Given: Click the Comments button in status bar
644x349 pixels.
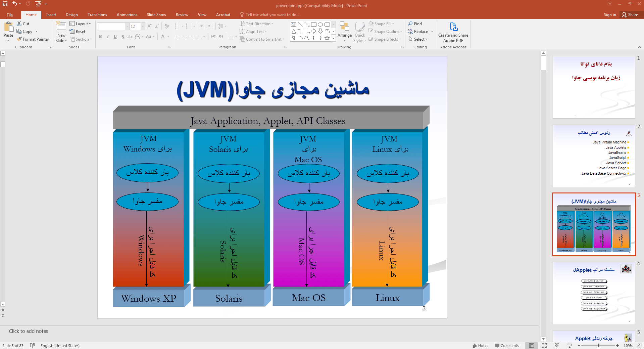Looking at the screenshot, I should [507, 346].
